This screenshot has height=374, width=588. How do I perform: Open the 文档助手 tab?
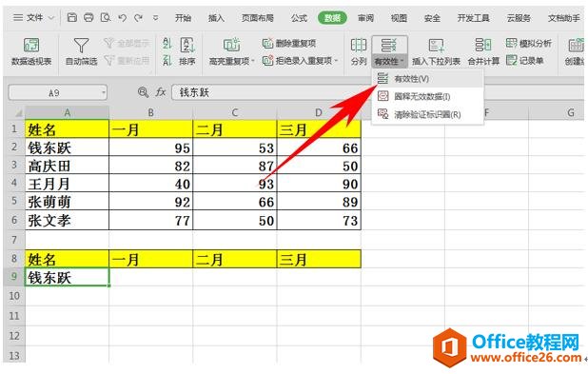click(x=564, y=18)
